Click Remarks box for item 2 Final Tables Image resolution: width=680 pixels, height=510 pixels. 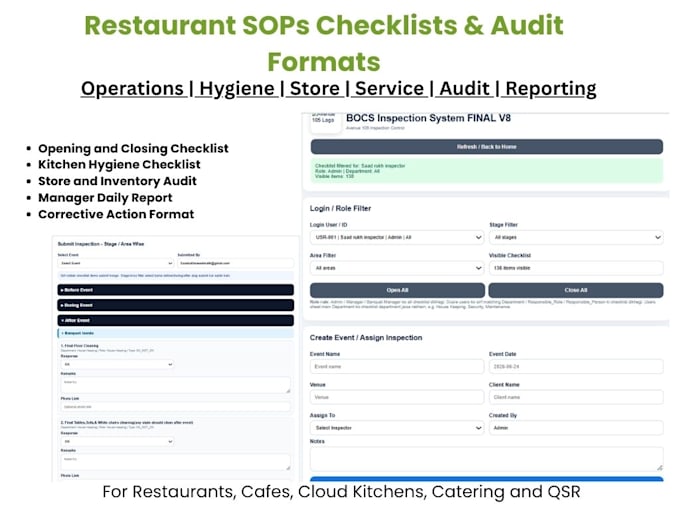tap(176, 462)
